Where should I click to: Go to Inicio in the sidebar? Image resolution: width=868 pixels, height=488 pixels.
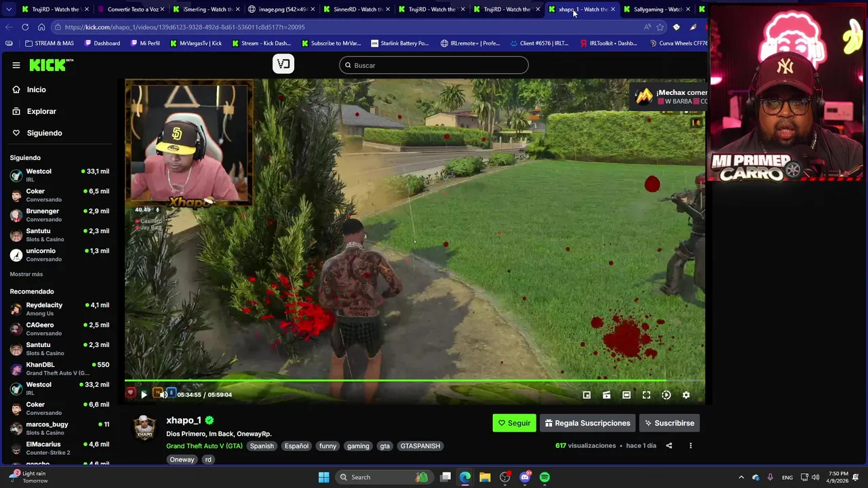tap(37, 89)
